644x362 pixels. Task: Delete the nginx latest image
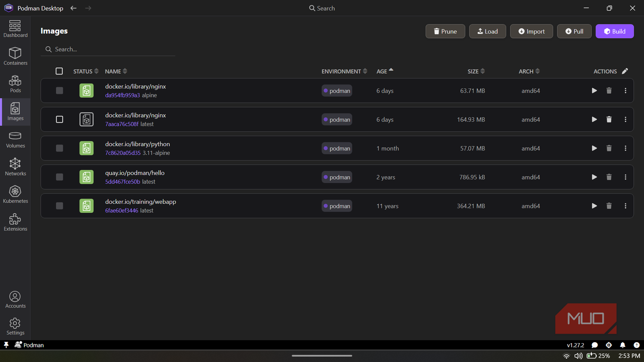pyautogui.click(x=609, y=119)
